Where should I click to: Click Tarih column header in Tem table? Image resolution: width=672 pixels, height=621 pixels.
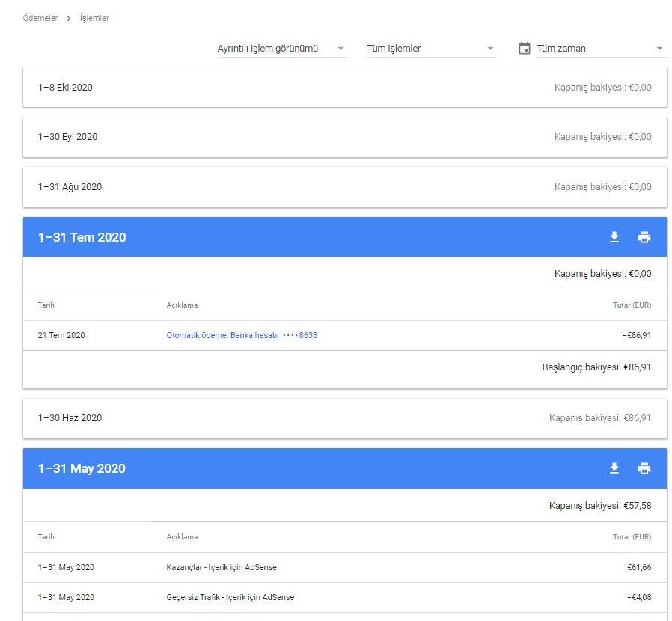[46, 305]
